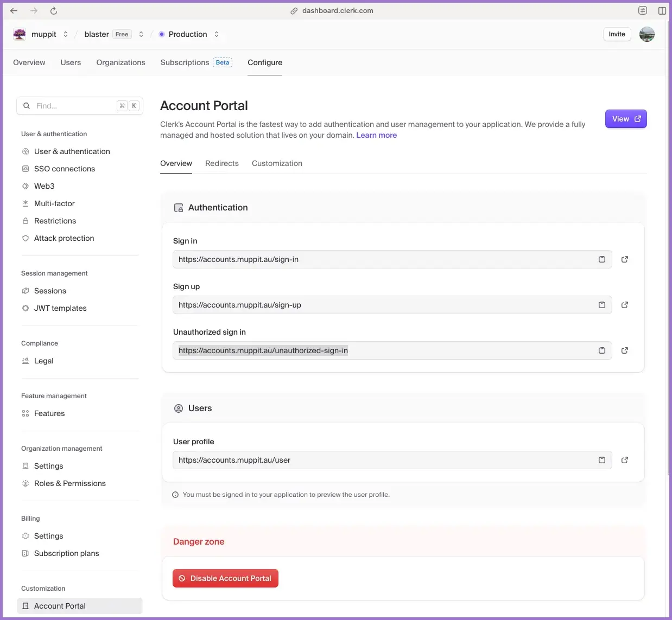Image resolution: width=672 pixels, height=620 pixels.
Task: Click the Disable Account Portal button
Action: (x=225, y=578)
